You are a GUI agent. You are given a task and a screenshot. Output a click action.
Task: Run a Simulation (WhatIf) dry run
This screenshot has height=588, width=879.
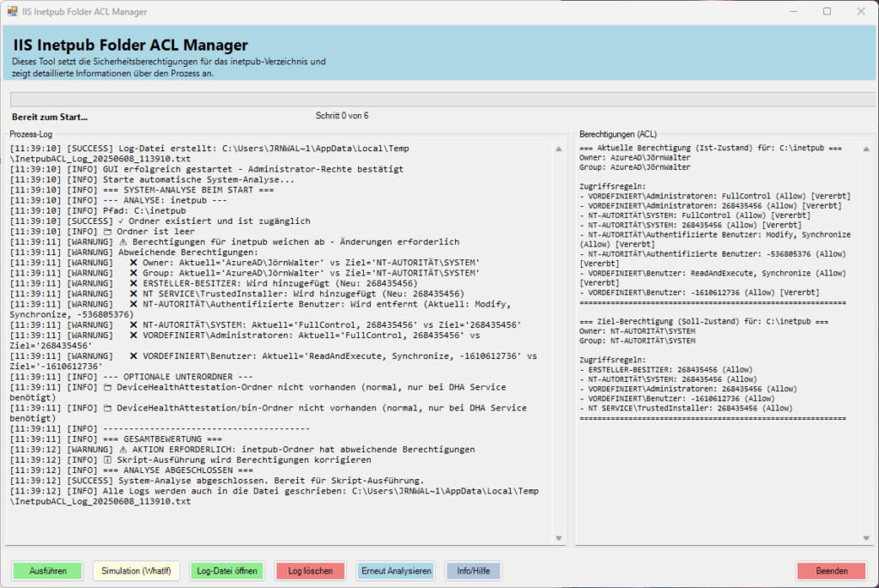pos(137,570)
